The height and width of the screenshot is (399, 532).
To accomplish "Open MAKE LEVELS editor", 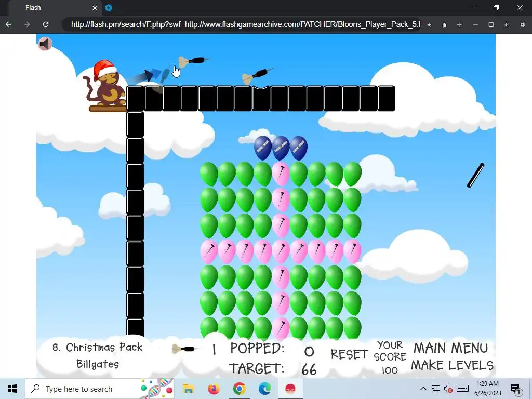I will (x=453, y=365).
